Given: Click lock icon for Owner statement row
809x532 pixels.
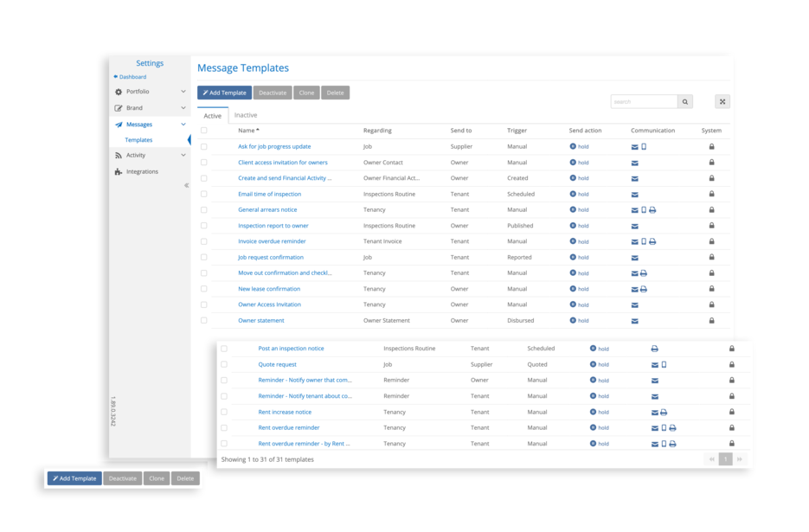Looking at the screenshot, I should click(711, 320).
